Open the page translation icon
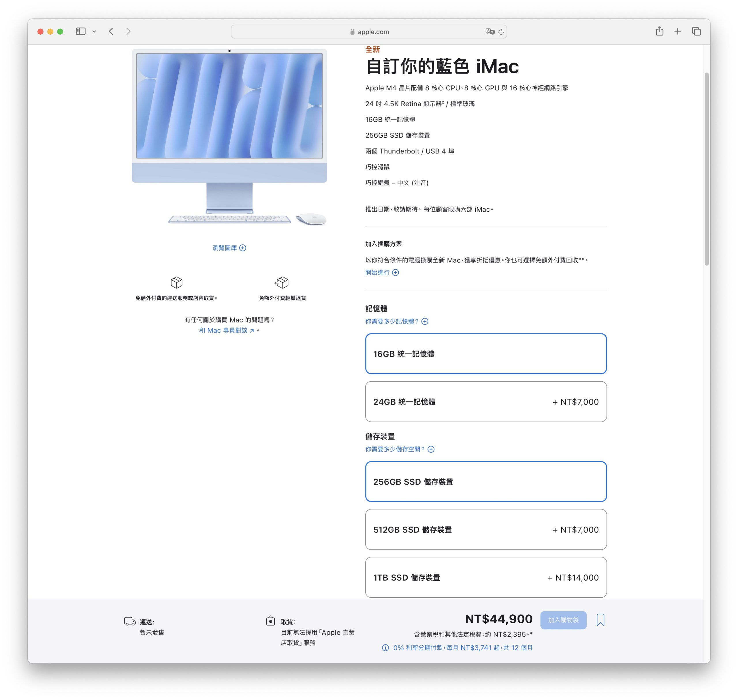This screenshot has height=700, width=738. (490, 32)
